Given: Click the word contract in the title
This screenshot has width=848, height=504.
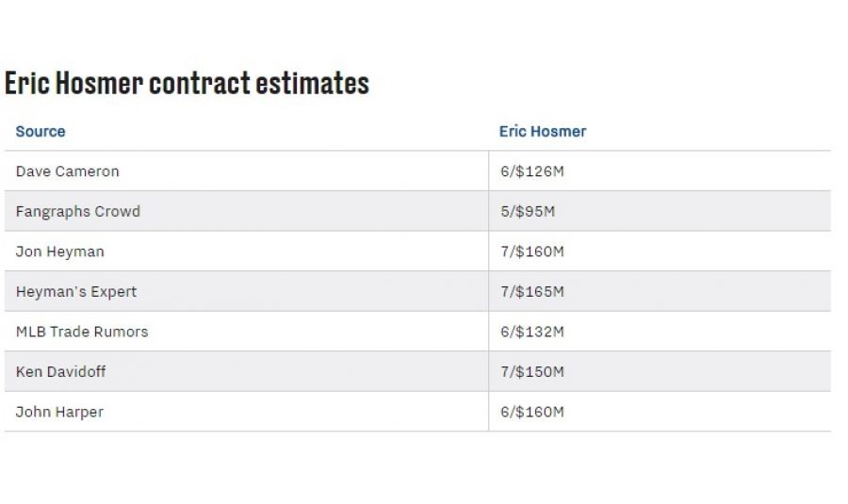Looking at the screenshot, I should coord(200,84).
